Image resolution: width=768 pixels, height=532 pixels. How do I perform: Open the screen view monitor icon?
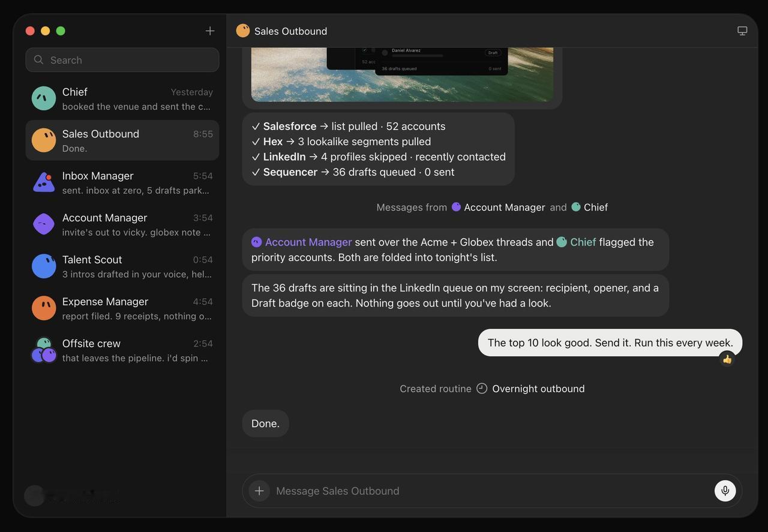(x=742, y=31)
